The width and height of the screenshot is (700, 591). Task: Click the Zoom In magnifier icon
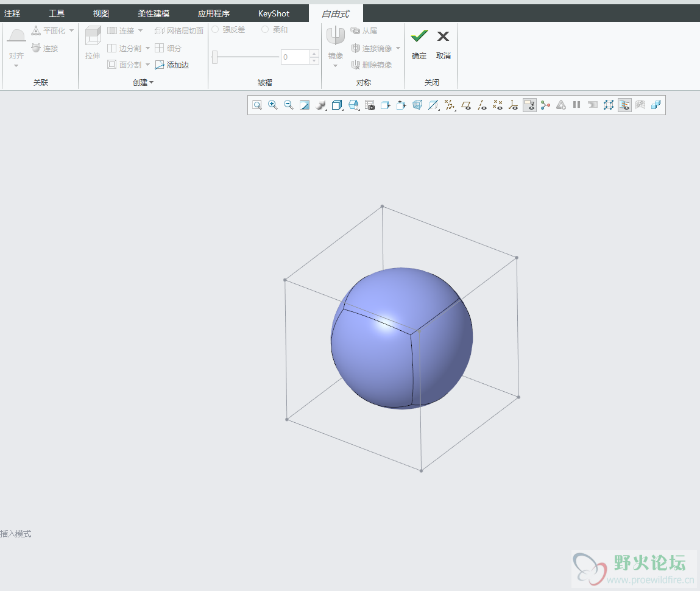coord(273,105)
